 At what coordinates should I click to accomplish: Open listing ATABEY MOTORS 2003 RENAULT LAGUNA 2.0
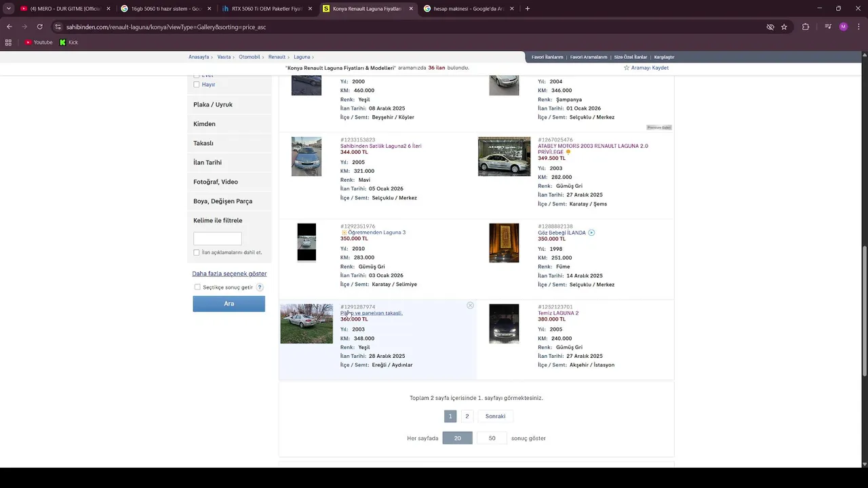pos(593,149)
